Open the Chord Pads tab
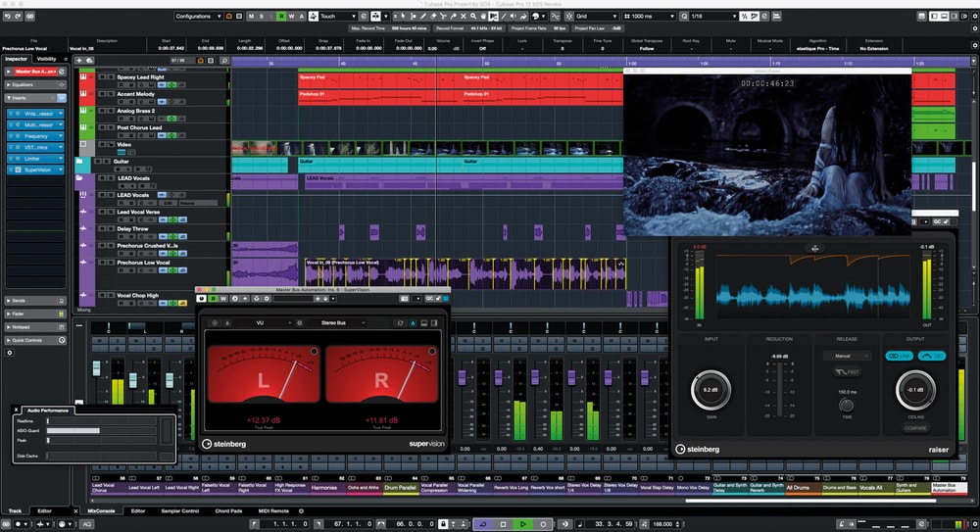This screenshot has height=532, width=980. (x=228, y=511)
